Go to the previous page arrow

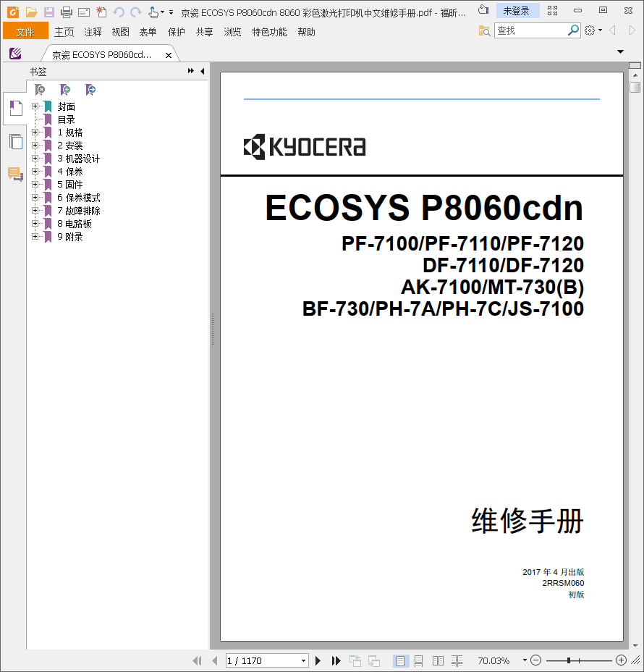[x=215, y=661]
